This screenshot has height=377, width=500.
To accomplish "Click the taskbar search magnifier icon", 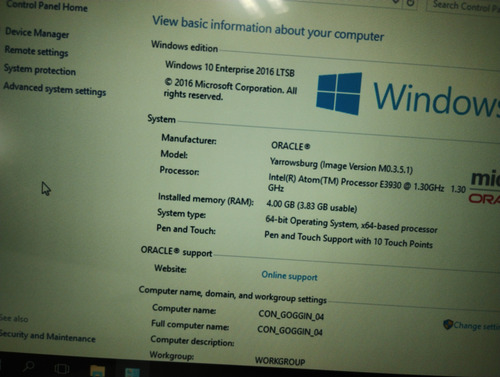I will tap(29, 367).
